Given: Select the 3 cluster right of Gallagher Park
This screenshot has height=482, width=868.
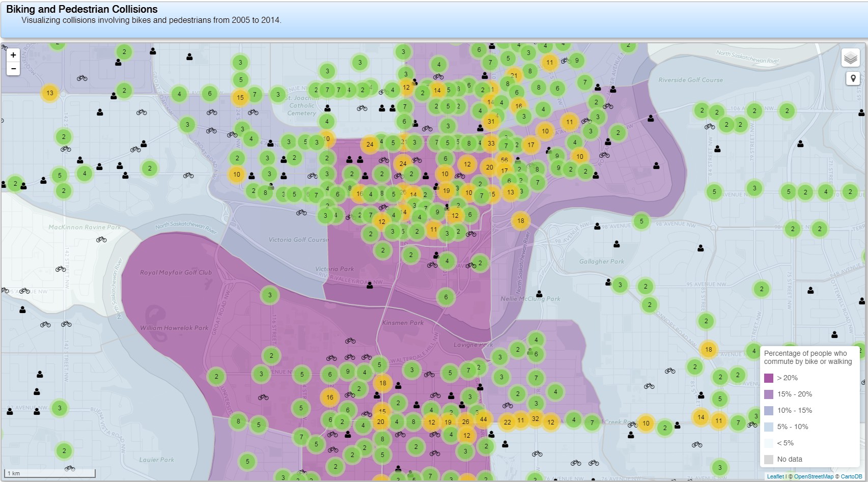Looking at the screenshot, I should (x=620, y=285).
